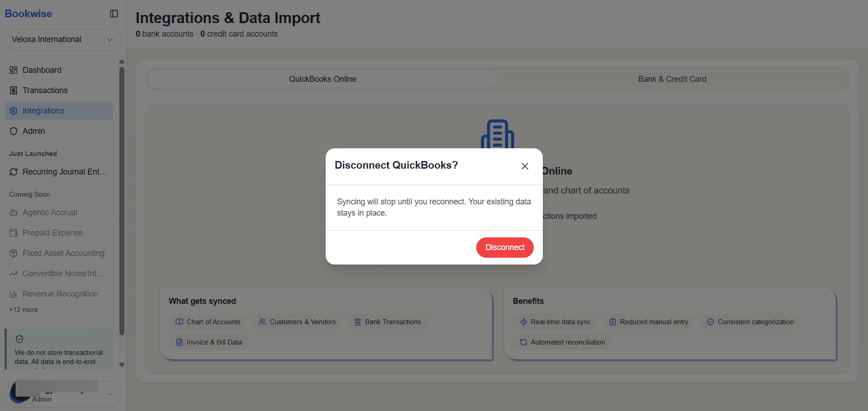
Task: Click Reduced manual entry chip
Action: (x=649, y=322)
